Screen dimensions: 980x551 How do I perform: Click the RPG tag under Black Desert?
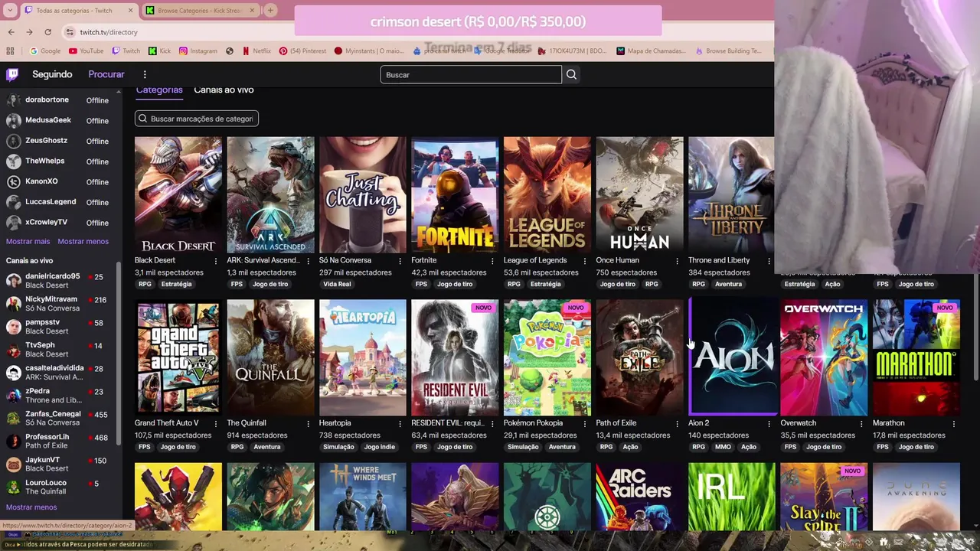[x=145, y=284]
